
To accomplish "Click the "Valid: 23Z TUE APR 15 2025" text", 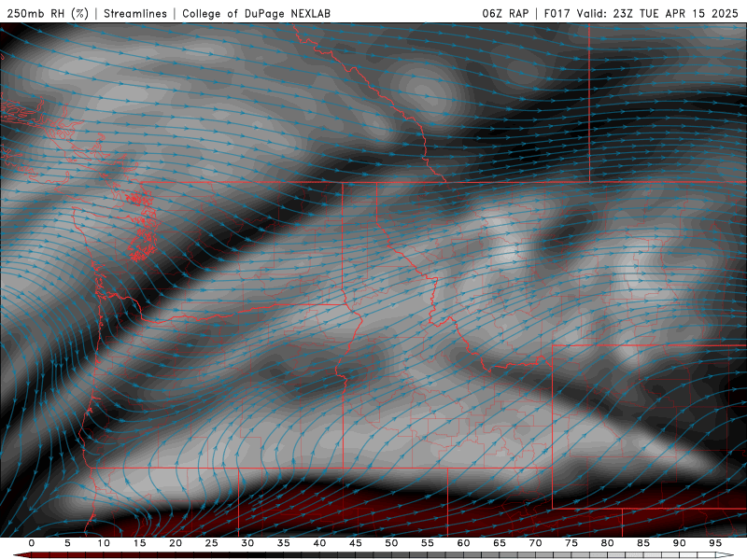I will (x=657, y=13).
